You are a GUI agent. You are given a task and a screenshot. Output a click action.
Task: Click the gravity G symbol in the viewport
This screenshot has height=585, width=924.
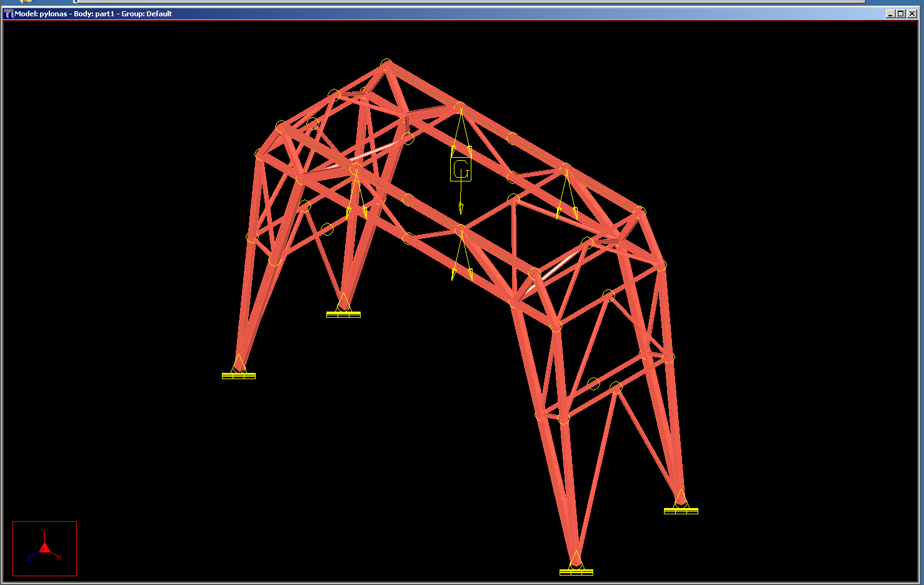point(461,170)
